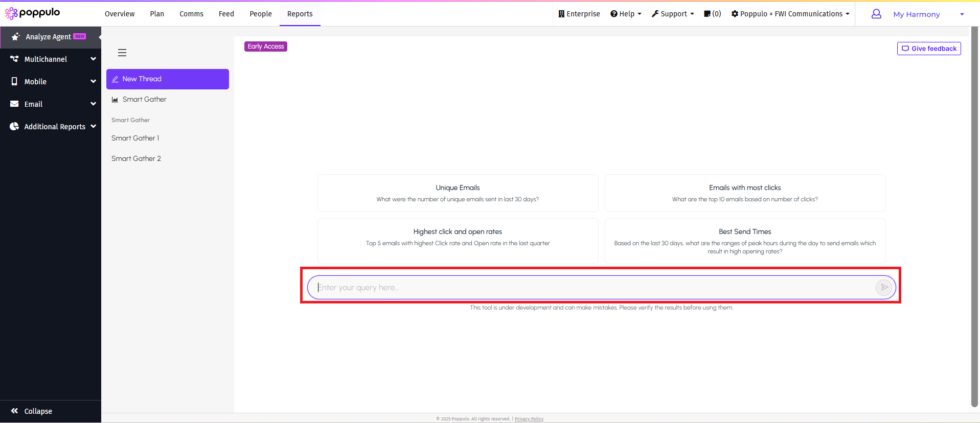Open the Support dropdown menu
The width and height of the screenshot is (980, 423).
[x=673, y=14]
